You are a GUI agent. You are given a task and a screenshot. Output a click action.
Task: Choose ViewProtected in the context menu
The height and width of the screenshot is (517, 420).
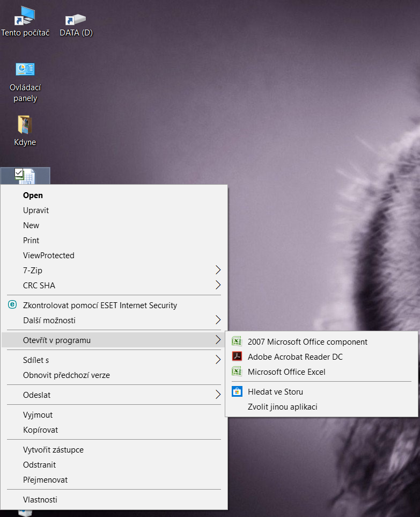coord(114,255)
